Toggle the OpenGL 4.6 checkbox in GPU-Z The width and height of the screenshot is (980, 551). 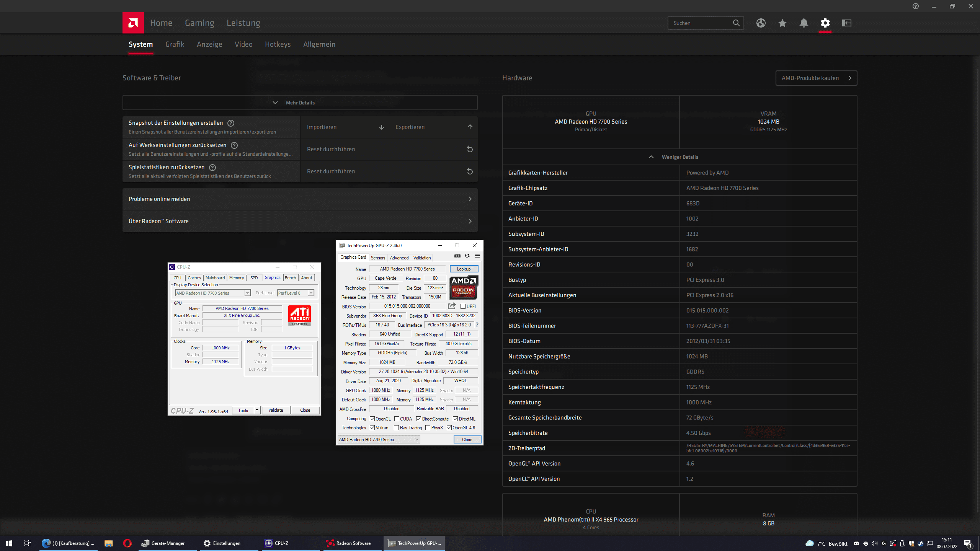[x=449, y=428]
